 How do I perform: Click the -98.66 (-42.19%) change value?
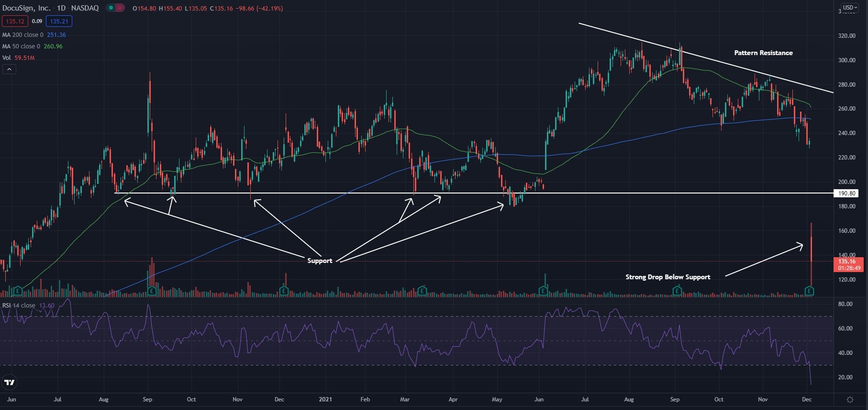[x=260, y=9]
